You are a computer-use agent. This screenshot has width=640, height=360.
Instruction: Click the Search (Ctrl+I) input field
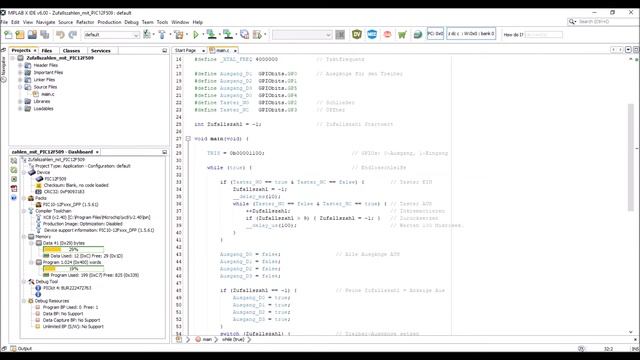click(x=604, y=22)
